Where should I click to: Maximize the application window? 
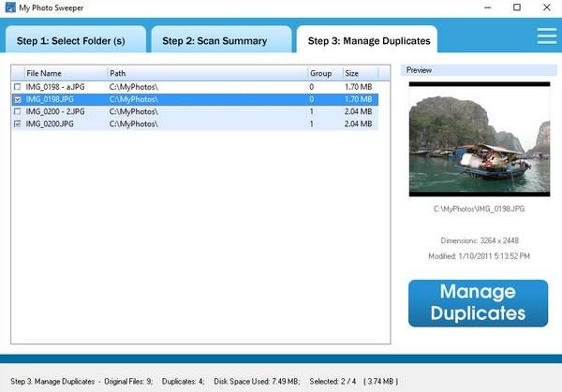point(516,7)
